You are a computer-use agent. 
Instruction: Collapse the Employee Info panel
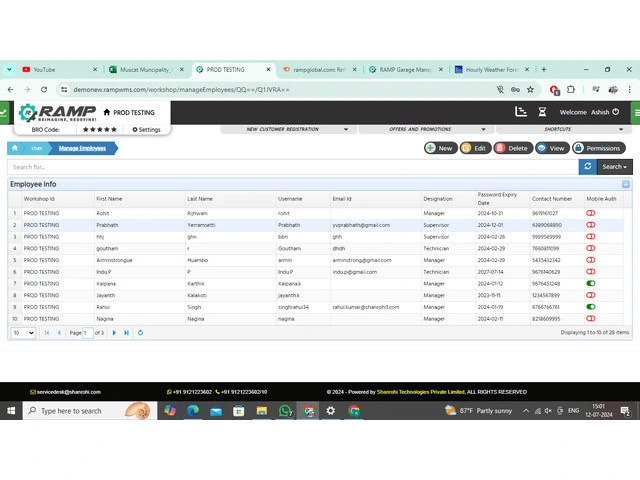tap(626, 184)
